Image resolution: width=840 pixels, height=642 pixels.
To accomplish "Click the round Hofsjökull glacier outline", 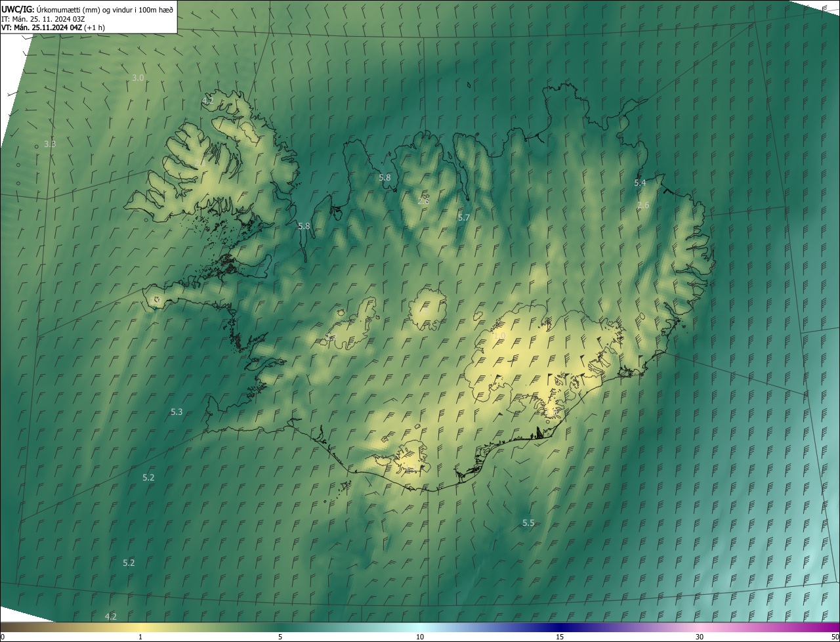I will (x=427, y=311).
